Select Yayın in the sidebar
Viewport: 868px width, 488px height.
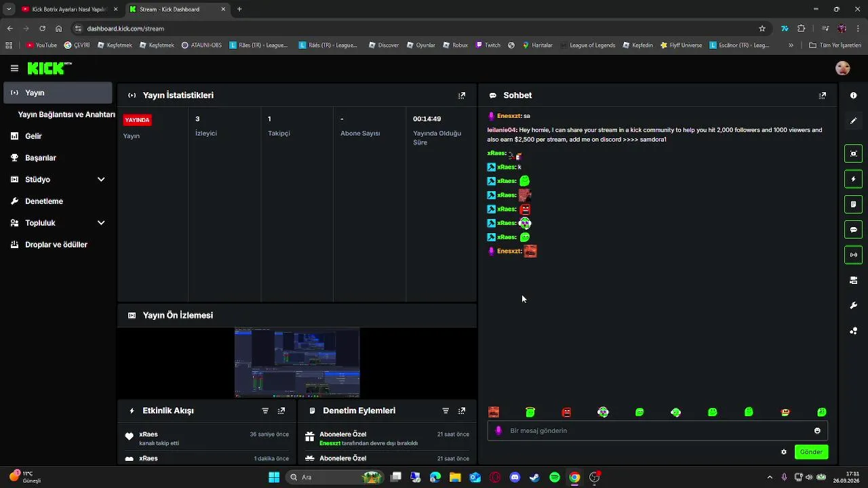pos(58,93)
